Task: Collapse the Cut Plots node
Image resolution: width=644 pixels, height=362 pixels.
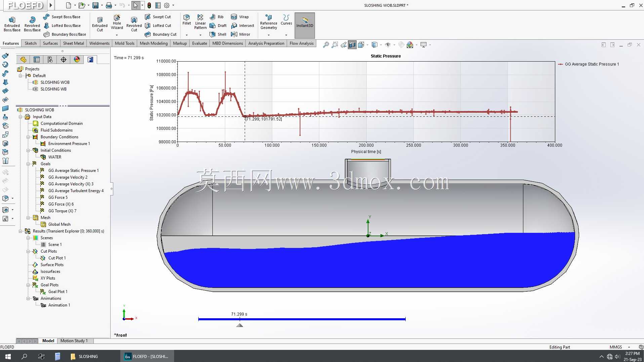Action: point(28,251)
